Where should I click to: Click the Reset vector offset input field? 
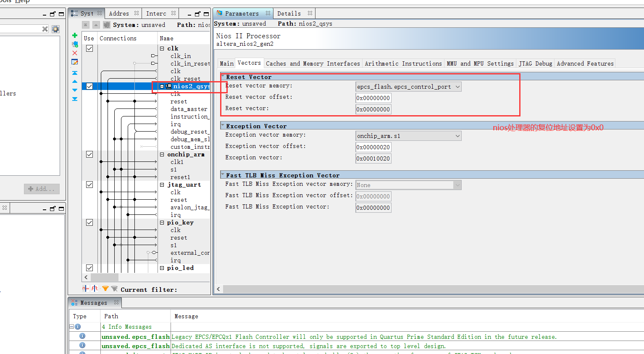point(373,98)
